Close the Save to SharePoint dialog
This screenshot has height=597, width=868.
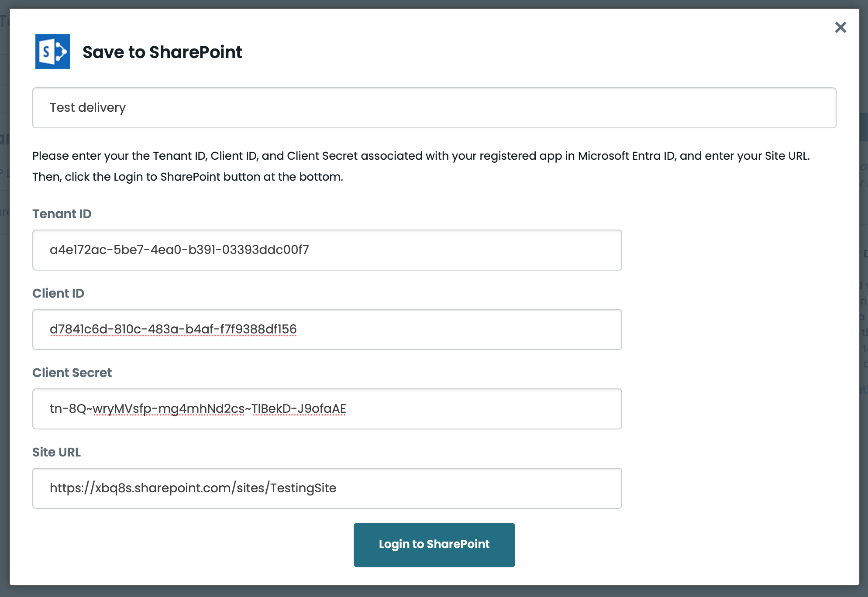click(840, 27)
